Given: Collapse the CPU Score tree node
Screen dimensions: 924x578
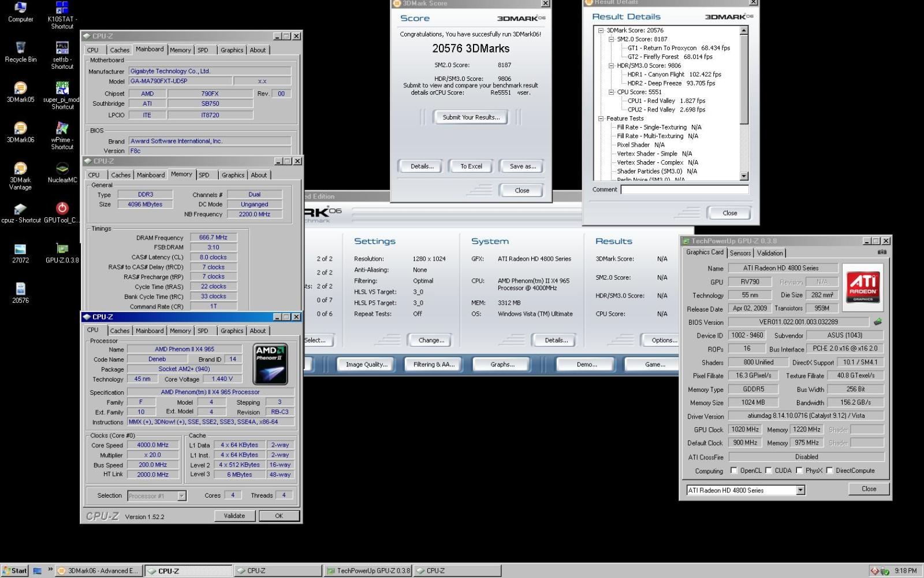Looking at the screenshot, I should tap(611, 92).
